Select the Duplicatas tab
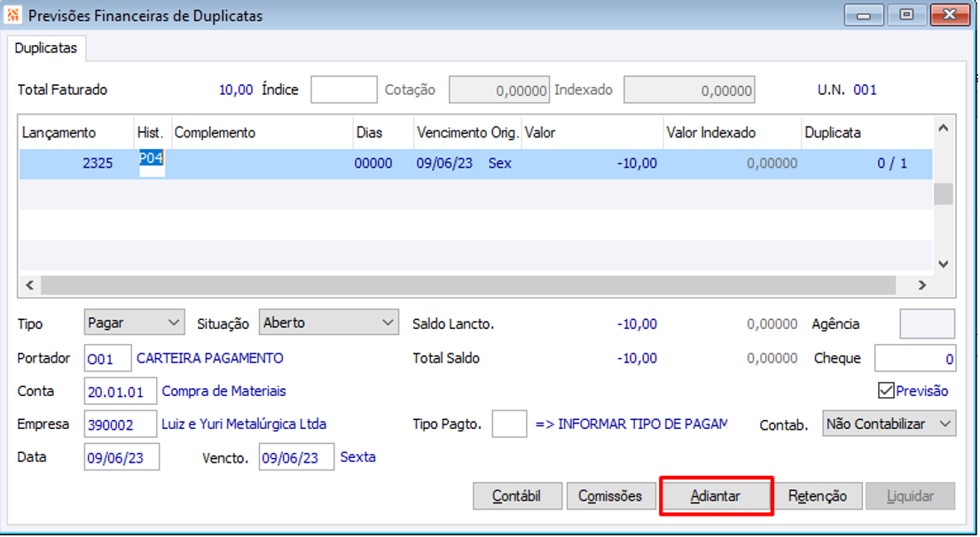This screenshot has width=980, height=537. (45, 48)
